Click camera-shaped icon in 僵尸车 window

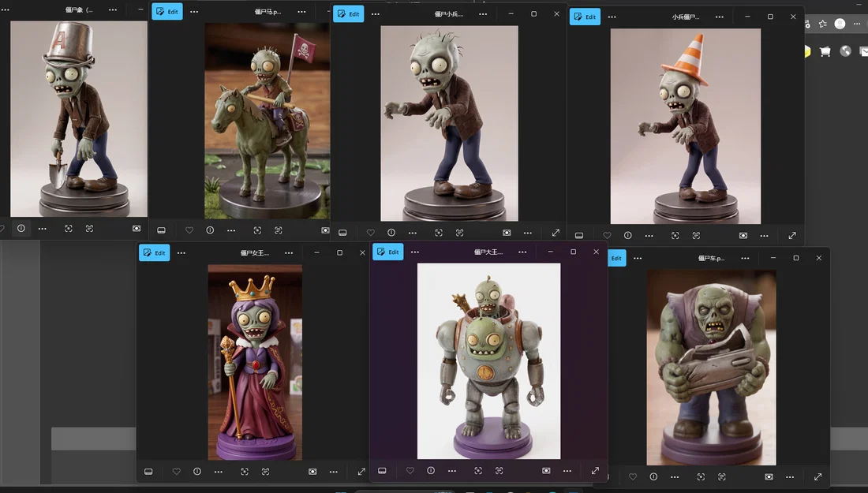pos(769,477)
